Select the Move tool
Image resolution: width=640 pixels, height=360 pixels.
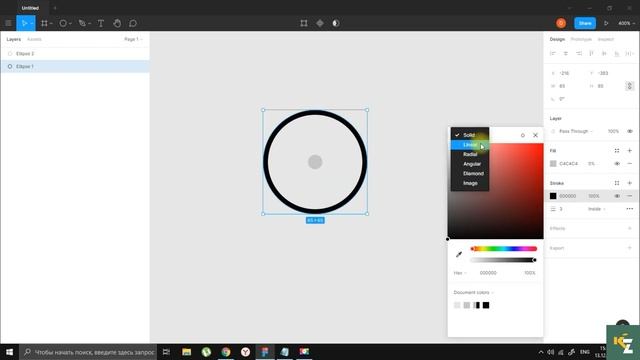24,23
